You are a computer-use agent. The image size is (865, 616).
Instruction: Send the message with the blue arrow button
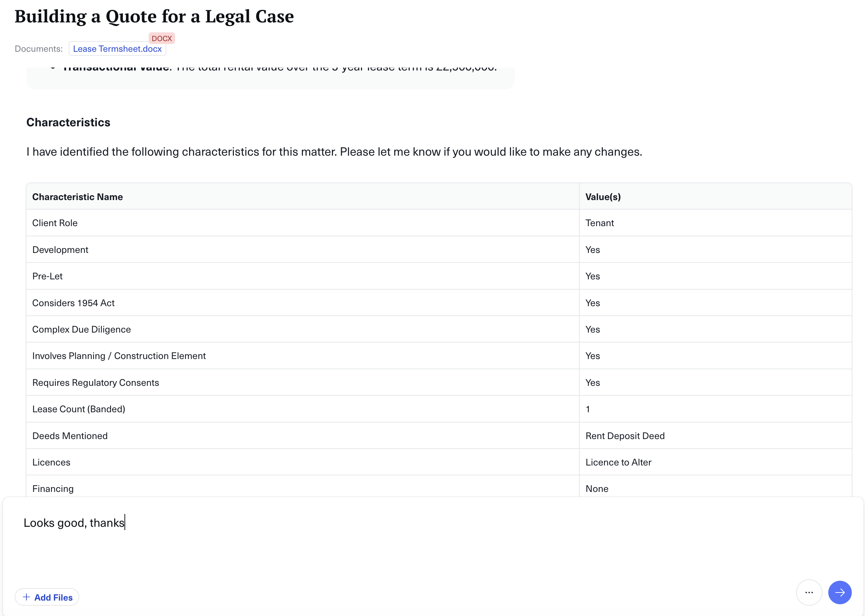tap(839, 592)
